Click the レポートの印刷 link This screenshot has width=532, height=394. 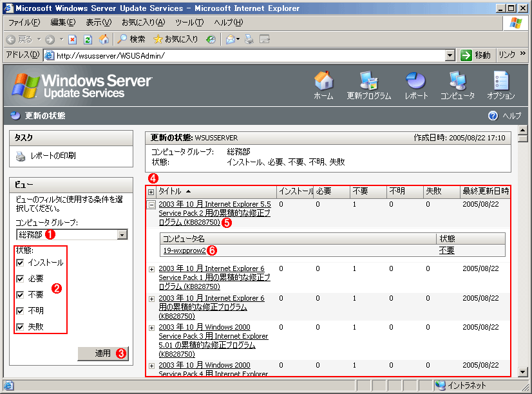pyautogui.click(x=53, y=156)
